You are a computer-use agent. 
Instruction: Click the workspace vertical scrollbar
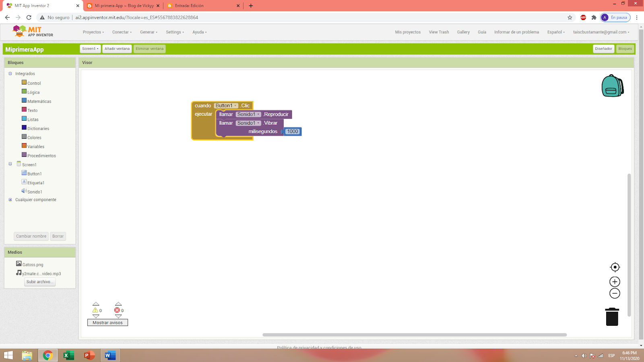[629, 245]
